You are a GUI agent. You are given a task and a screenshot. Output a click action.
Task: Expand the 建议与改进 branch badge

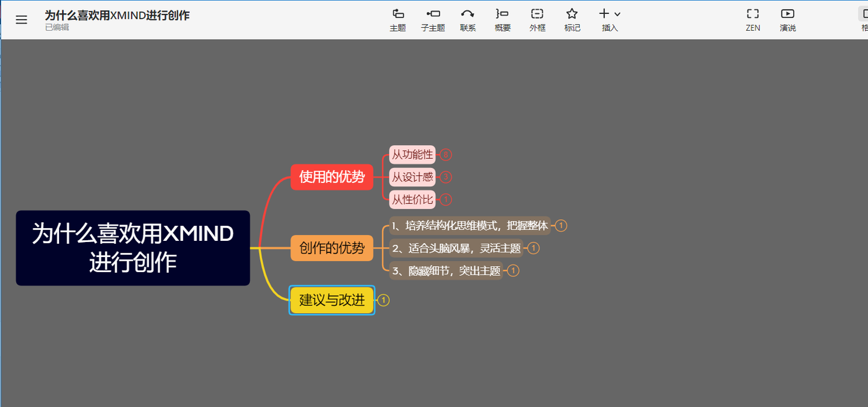pyautogui.click(x=384, y=300)
